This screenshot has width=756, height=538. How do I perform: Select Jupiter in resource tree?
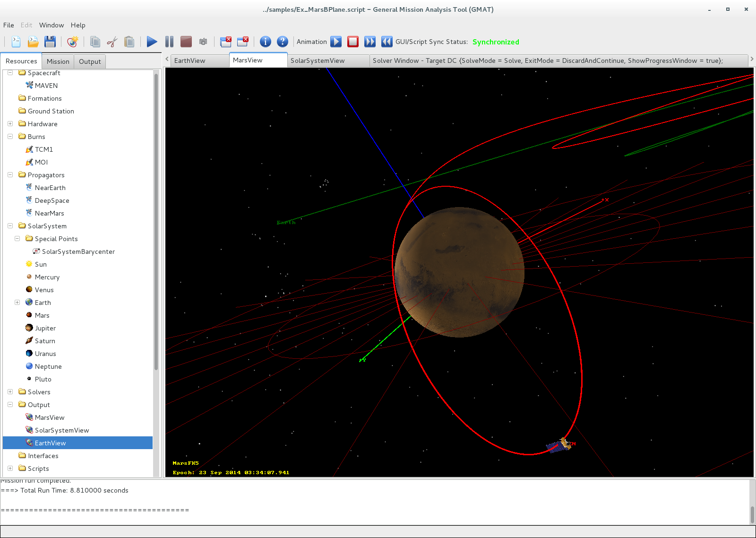coord(45,328)
